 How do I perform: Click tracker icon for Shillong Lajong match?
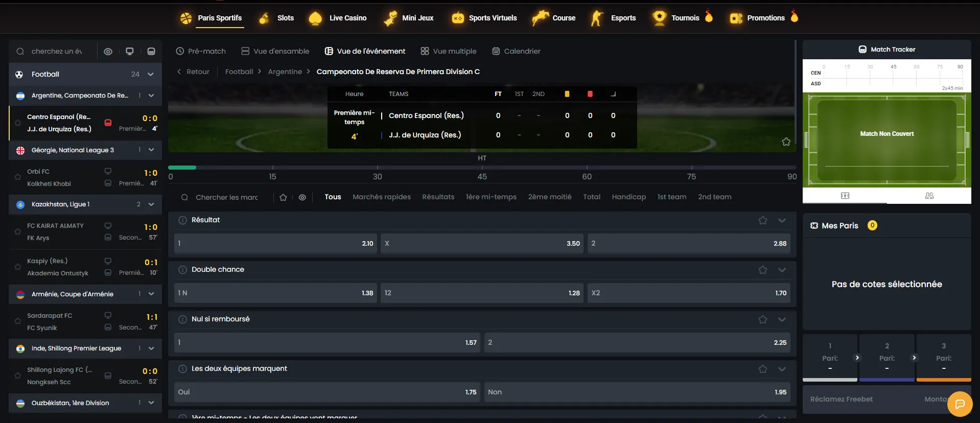pos(108,375)
